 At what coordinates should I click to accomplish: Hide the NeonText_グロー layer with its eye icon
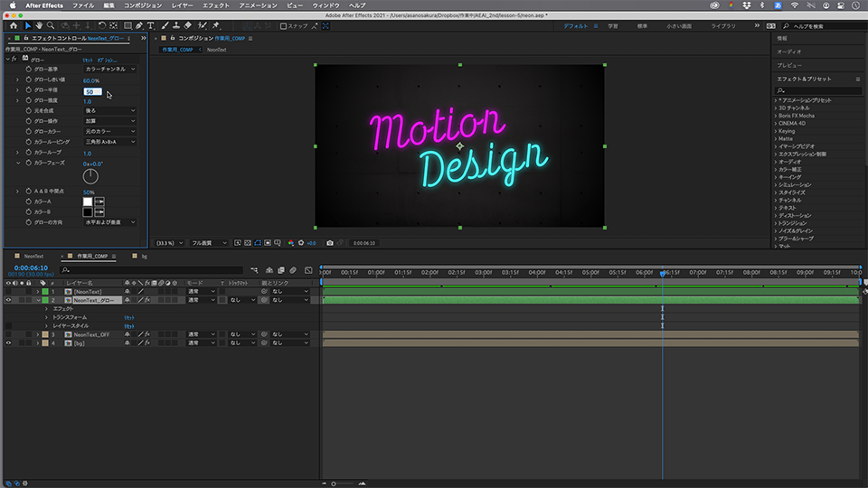pos(8,300)
